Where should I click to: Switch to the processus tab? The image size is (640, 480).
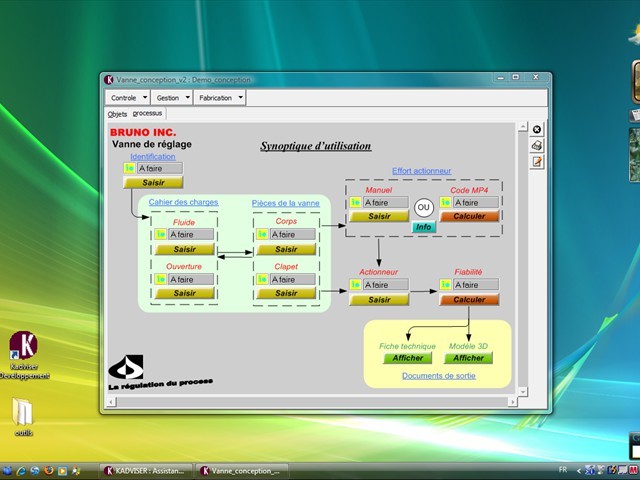[x=147, y=113]
